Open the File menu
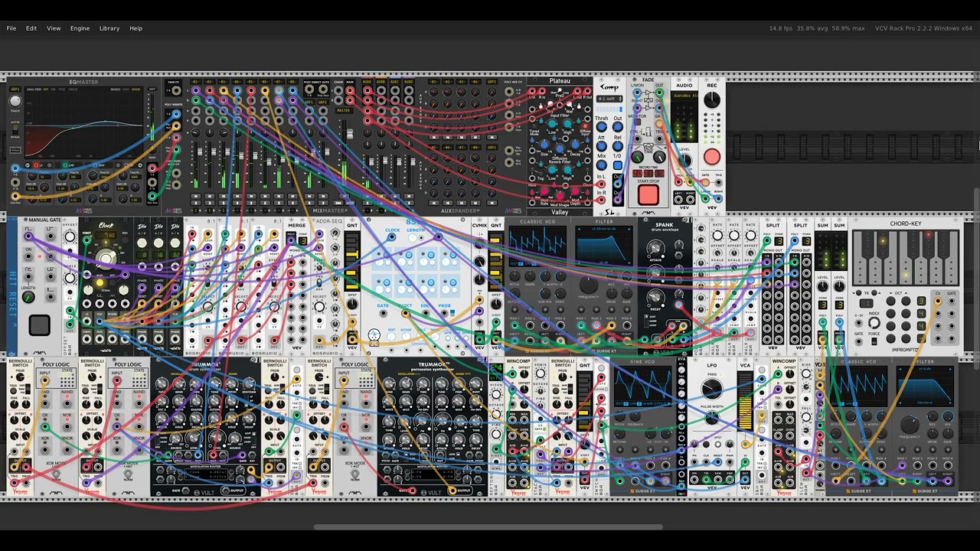Screen dimensions: 980x551 (11, 28)
